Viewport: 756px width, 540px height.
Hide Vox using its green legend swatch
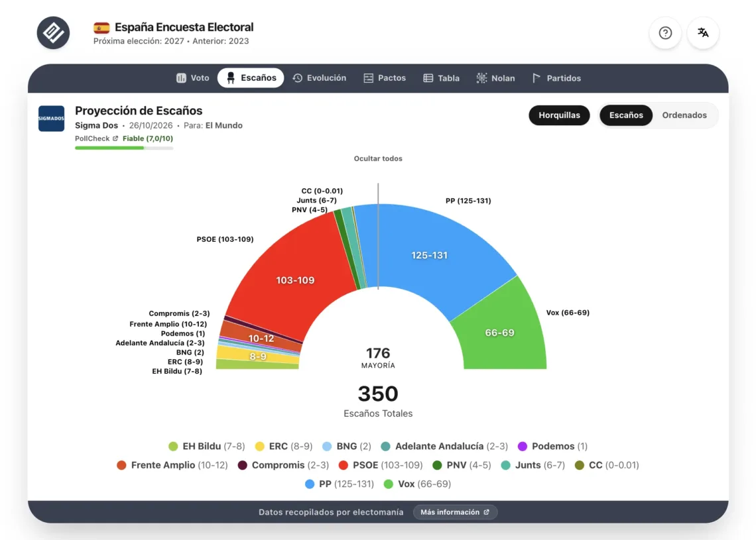point(388,484)
